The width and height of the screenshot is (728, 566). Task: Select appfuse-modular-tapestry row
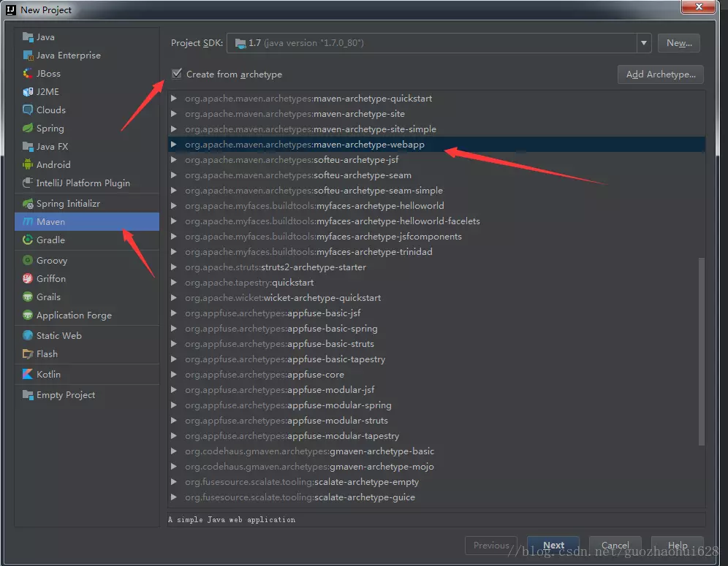point(436,435)
